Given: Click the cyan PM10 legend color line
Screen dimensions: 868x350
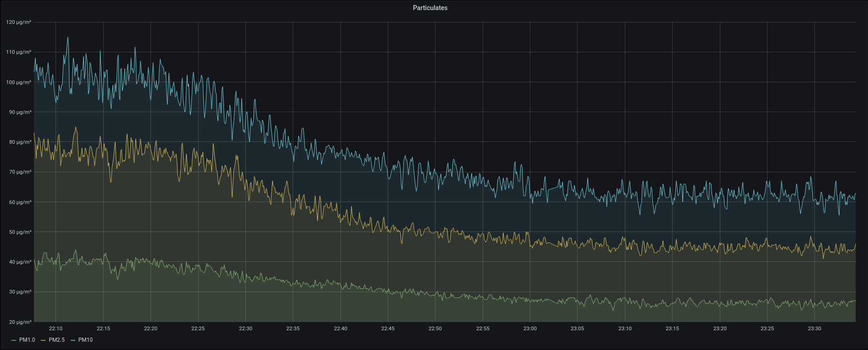Looking at the screenshot, I should coord(73,340).
